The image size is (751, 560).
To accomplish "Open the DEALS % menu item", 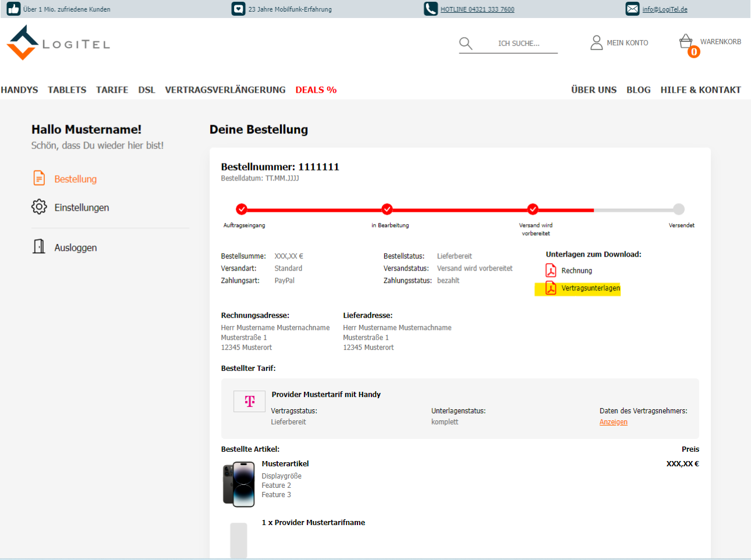I will 316,90.
